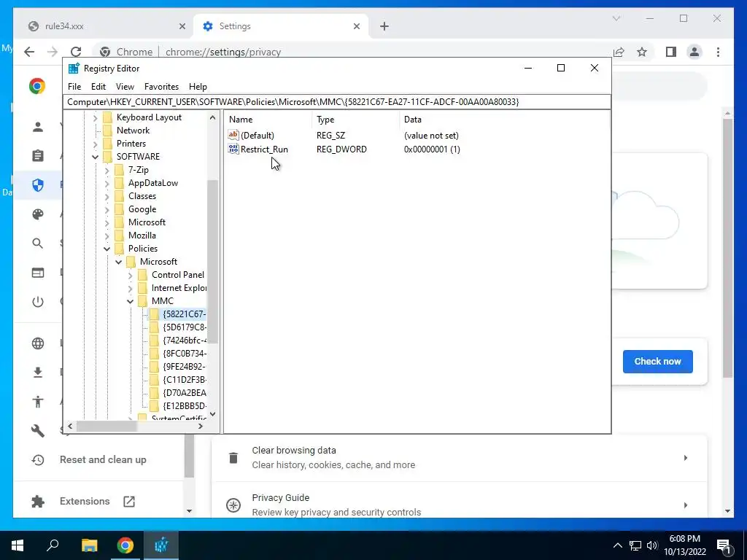
Task: Open Reset and clean up settings
Action: coord(102,459)
